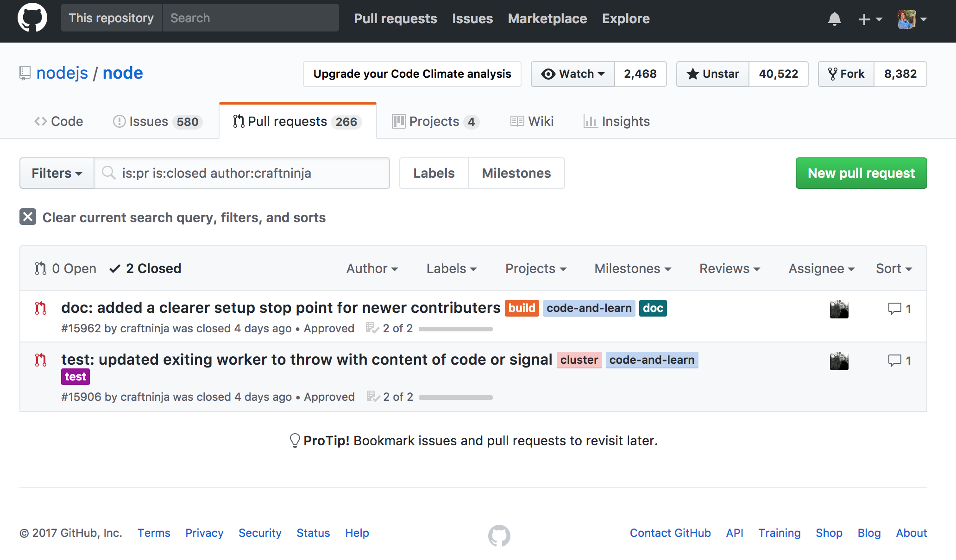Screen dimensions: 956x560
Task: Open the Filters dropdown
Action: (57, 173)
